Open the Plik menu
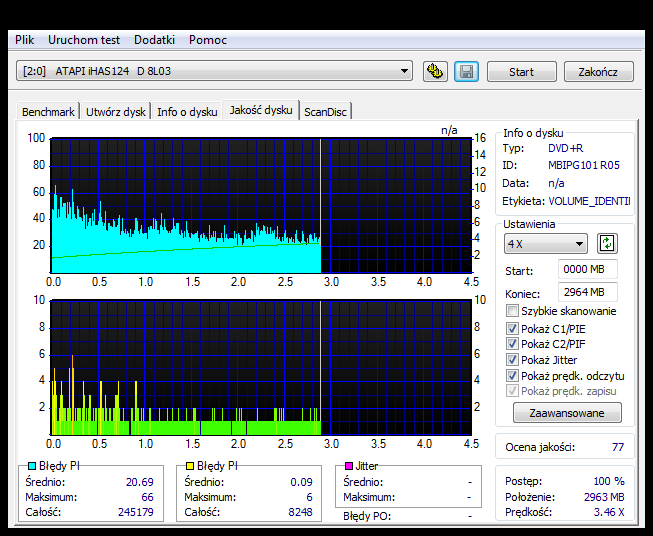The width and height of the screenshot is (653, 536). (x=25, y=40)
